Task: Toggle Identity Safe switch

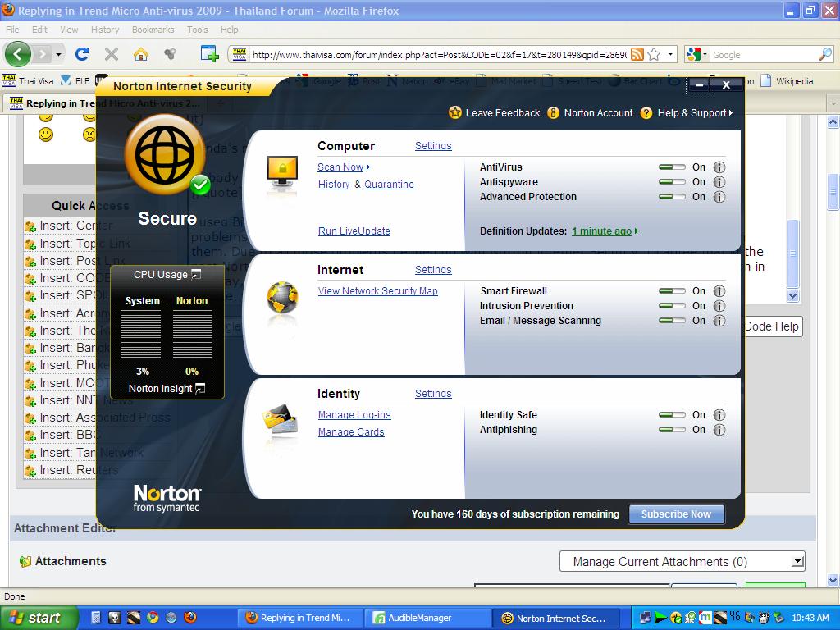Action: tap(672, 415)
